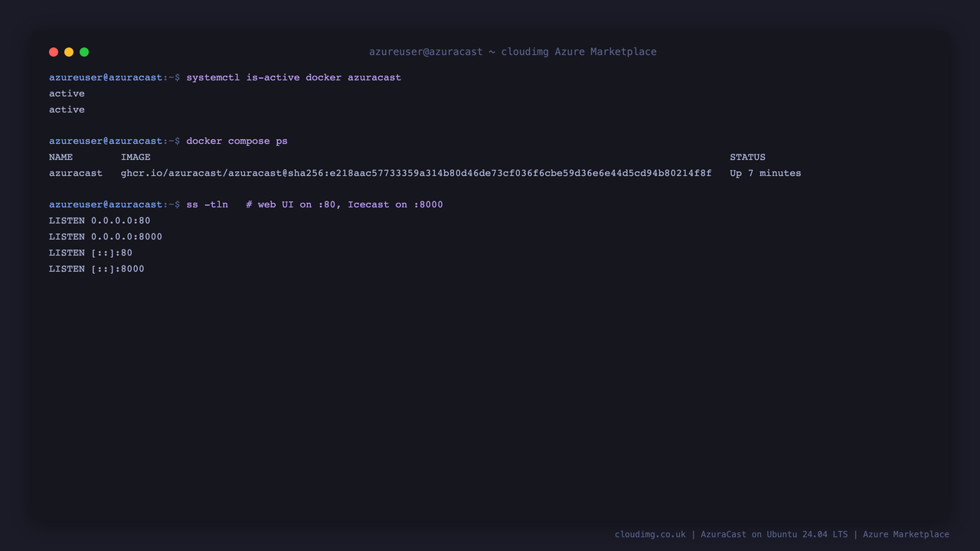Click the prompt before ss -tln
This screenshot has width=980, height=551.
115,204
